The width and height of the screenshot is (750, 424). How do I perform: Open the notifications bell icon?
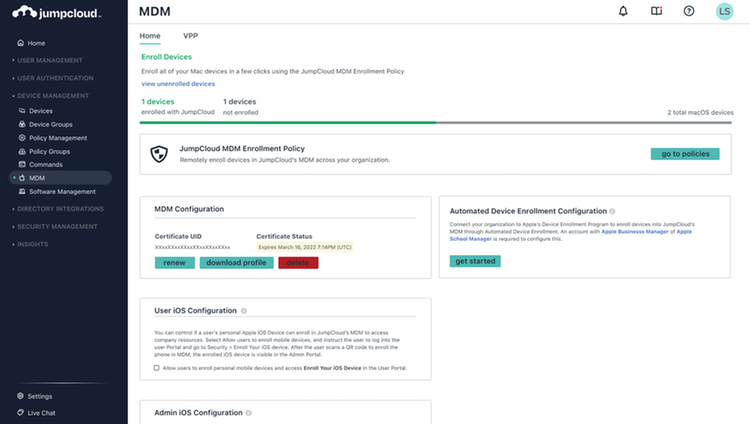point(623,11)
